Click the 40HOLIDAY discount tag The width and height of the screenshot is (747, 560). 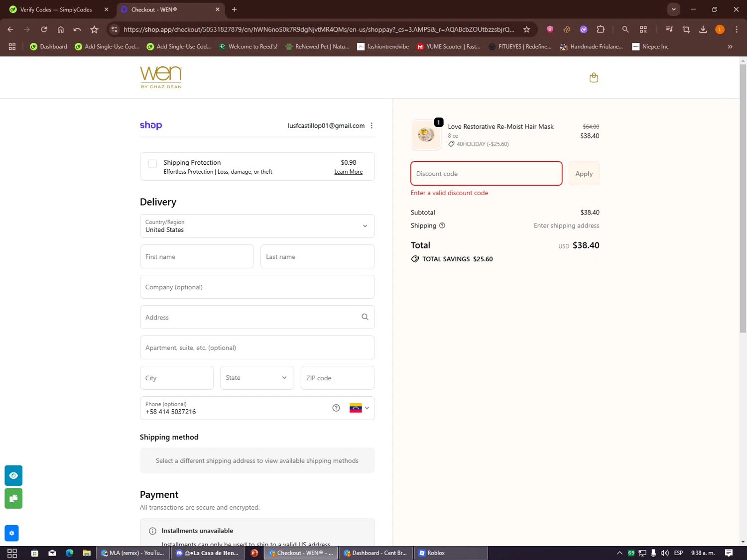[x=478, y=144]
